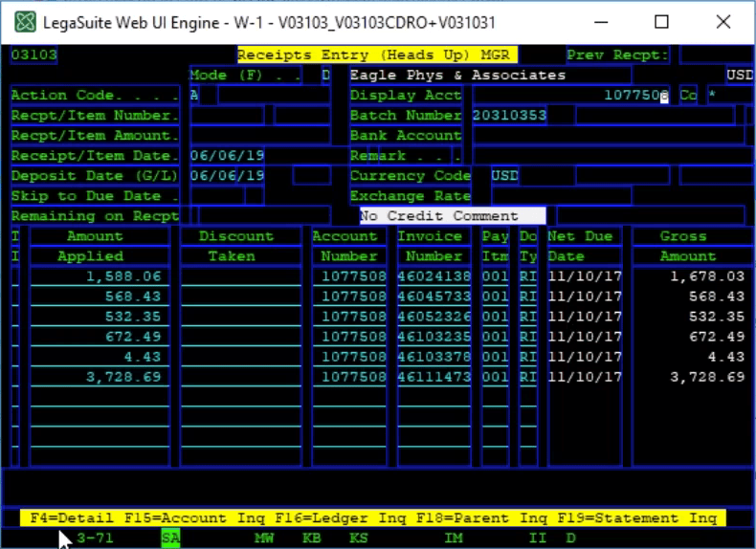Image resolution: width=756 pixels, height=549 pixels.
Task: Maximize the LegaSuite window
Action: [661, 22]
